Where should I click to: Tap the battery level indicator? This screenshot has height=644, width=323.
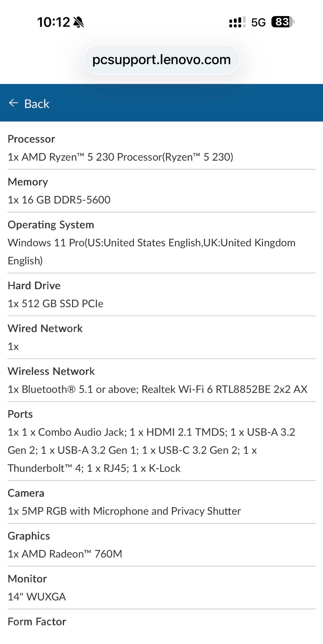tap(282, 22)
